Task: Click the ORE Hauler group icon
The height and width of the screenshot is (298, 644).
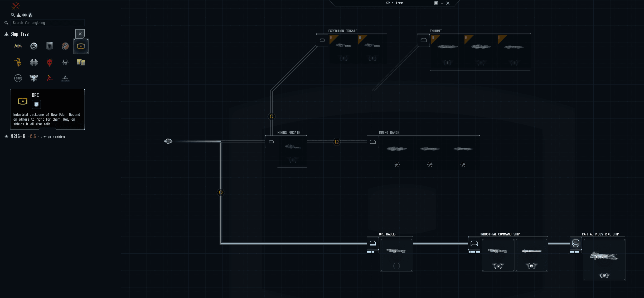Action: coord(373,243)
